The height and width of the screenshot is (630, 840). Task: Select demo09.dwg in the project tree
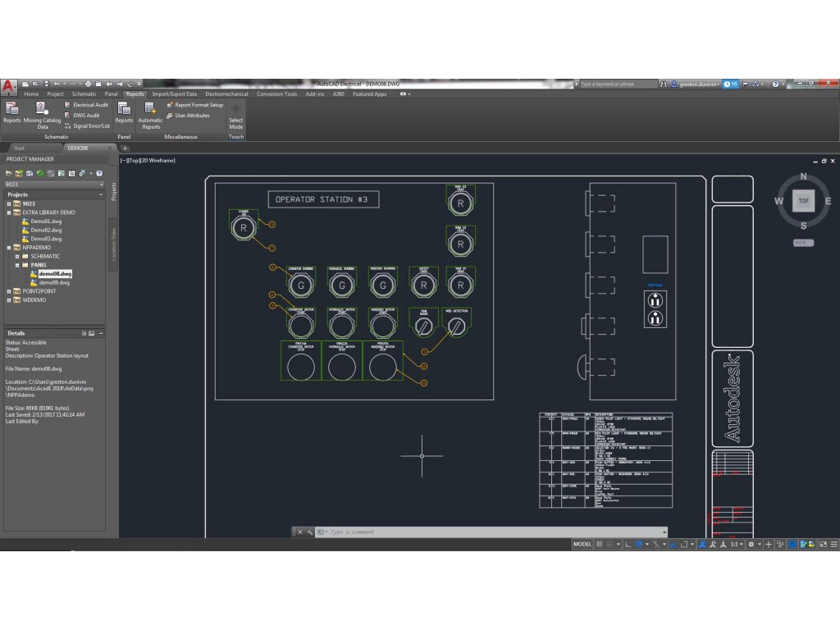click(54, 283)
